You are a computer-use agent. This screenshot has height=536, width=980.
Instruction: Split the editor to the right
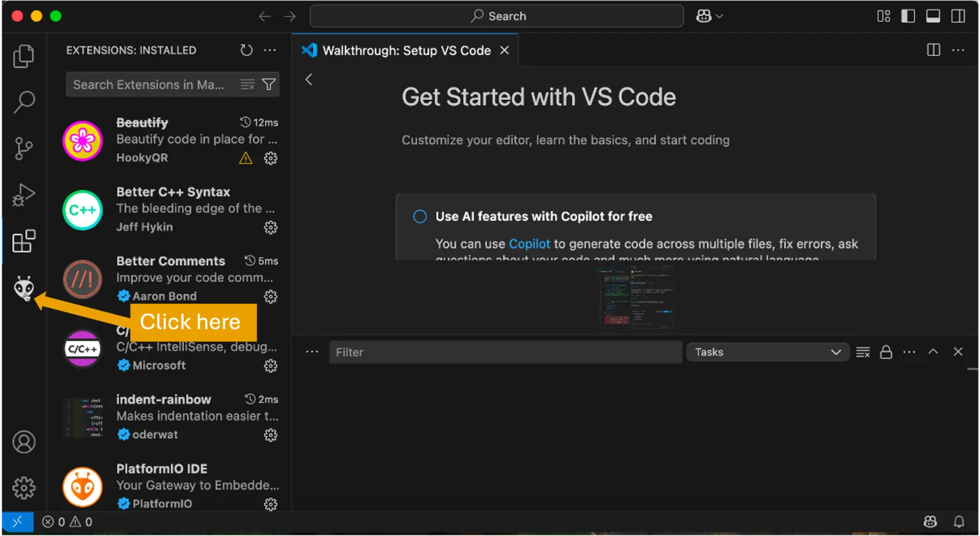pos(933,50)
